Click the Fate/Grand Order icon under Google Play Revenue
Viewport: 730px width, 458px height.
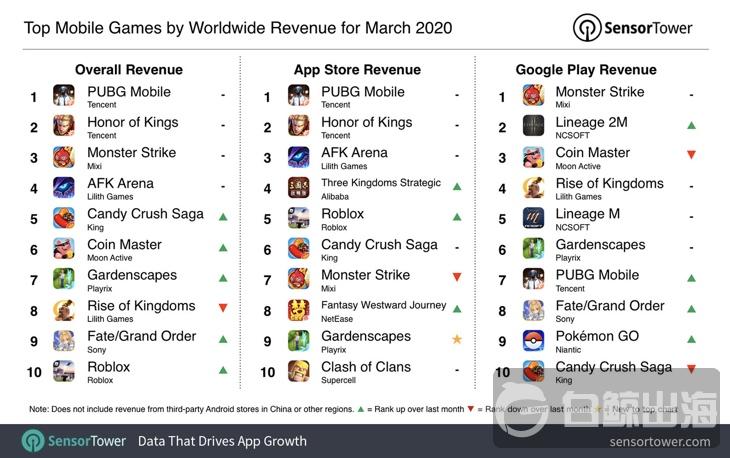click(x=533, y=310)
